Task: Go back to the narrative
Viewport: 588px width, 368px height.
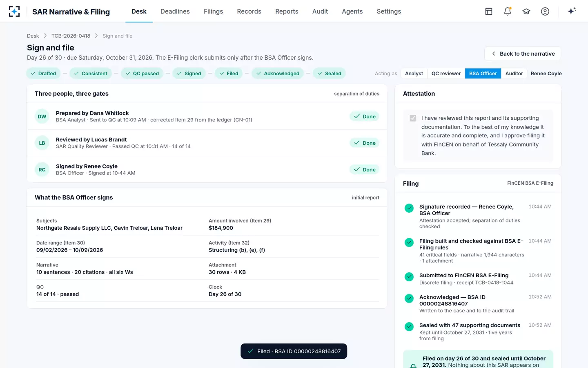Action: 523,54
